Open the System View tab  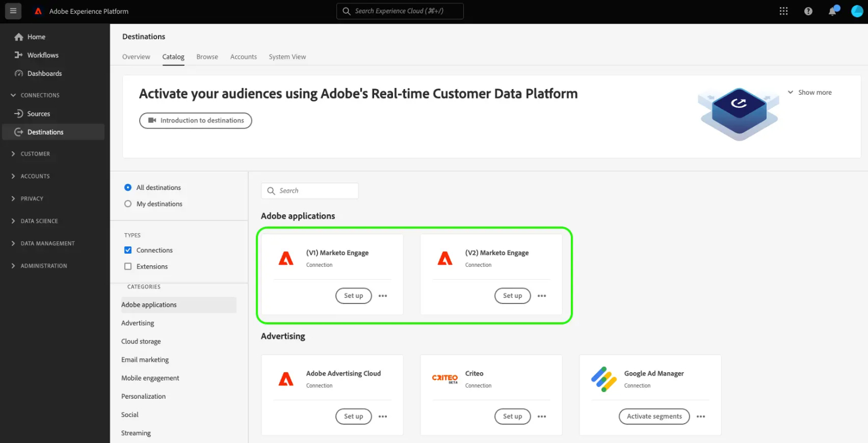(x=288, y=57)
